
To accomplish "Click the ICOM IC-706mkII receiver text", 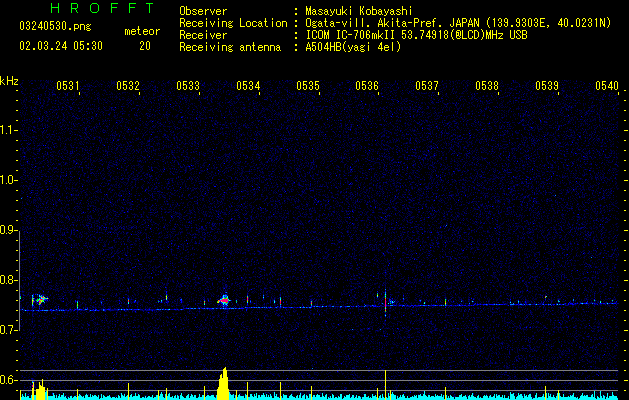I will 416,35.
